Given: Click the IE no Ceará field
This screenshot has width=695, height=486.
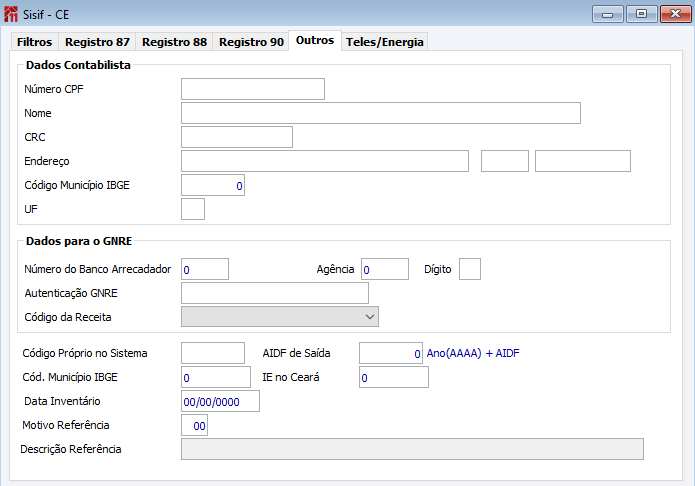Looking at the screenshot, I should tap(394, 377).
